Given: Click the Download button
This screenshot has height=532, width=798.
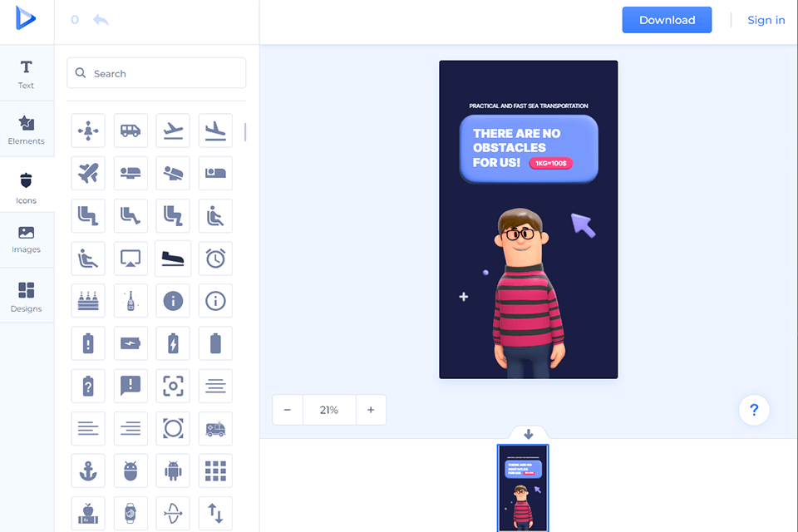Looking at the screenshot, I should tap(667, 20).
